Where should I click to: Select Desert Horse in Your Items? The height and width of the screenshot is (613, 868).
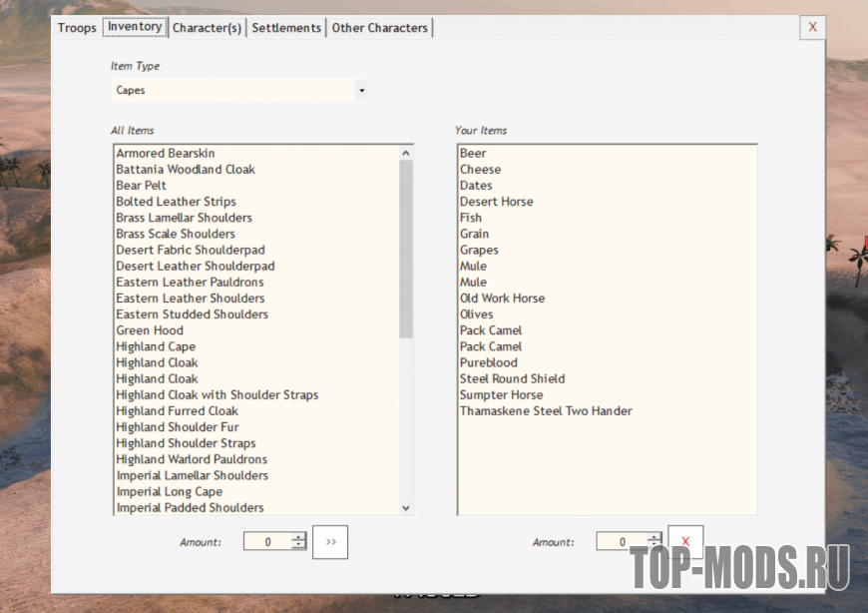tap(496, 202)
